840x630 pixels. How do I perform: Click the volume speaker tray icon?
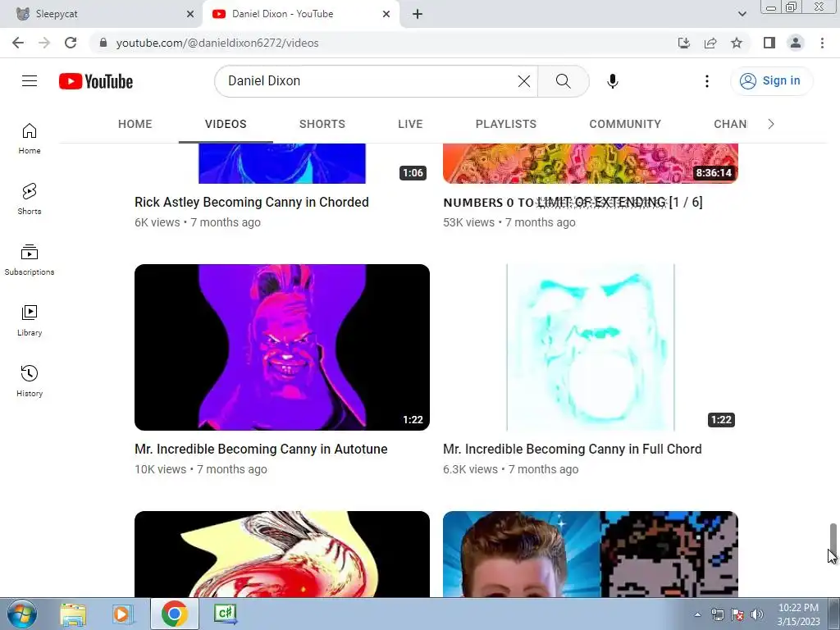(757, 614)
